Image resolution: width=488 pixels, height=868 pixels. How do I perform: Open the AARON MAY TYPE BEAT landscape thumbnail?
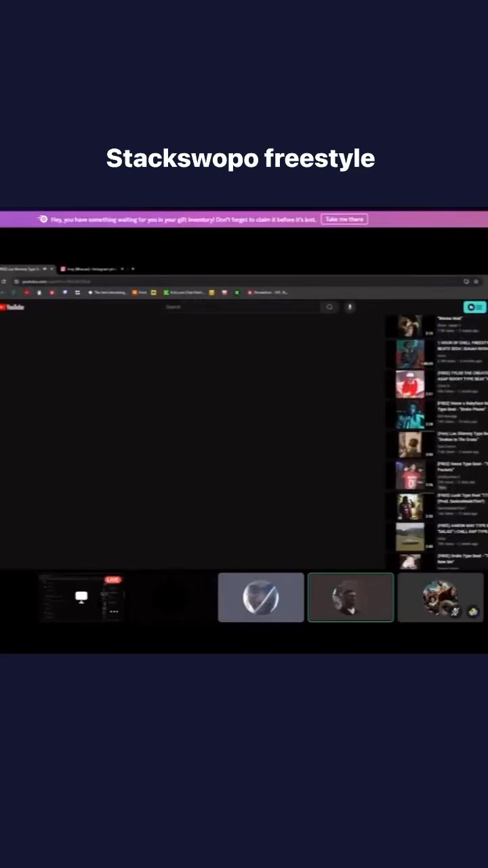[410, 536]
